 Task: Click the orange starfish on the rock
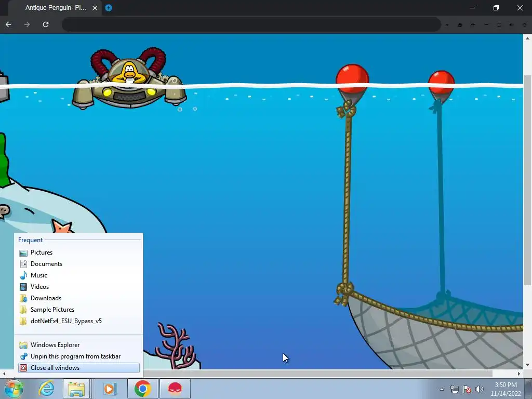point(62,227)
